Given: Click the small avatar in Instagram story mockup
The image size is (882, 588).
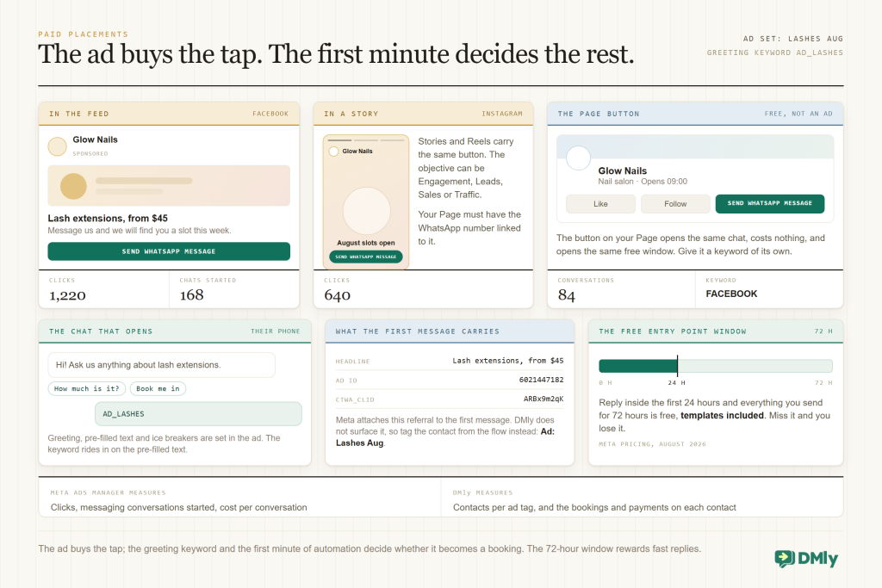Looking at the screenshot, I should coord(333,152).
